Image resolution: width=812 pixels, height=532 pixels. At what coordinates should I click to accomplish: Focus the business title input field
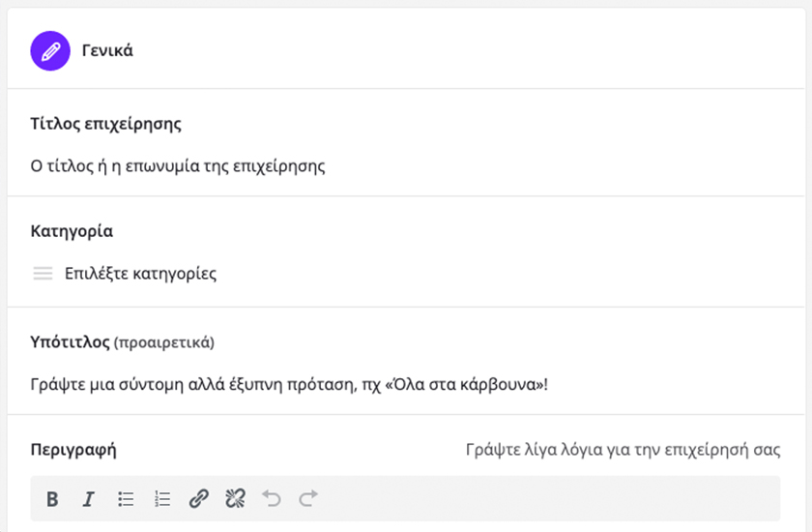point(178,166)
